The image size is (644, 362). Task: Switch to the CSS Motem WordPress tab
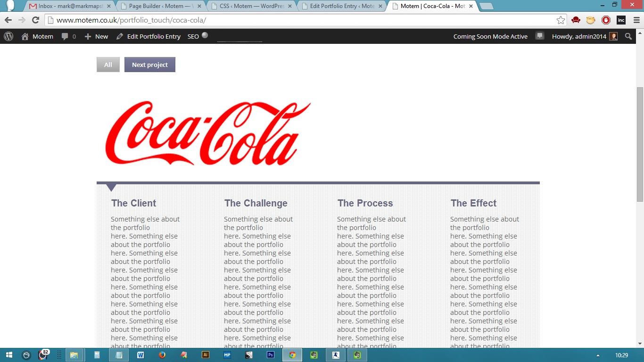click(x=250, y=6)
